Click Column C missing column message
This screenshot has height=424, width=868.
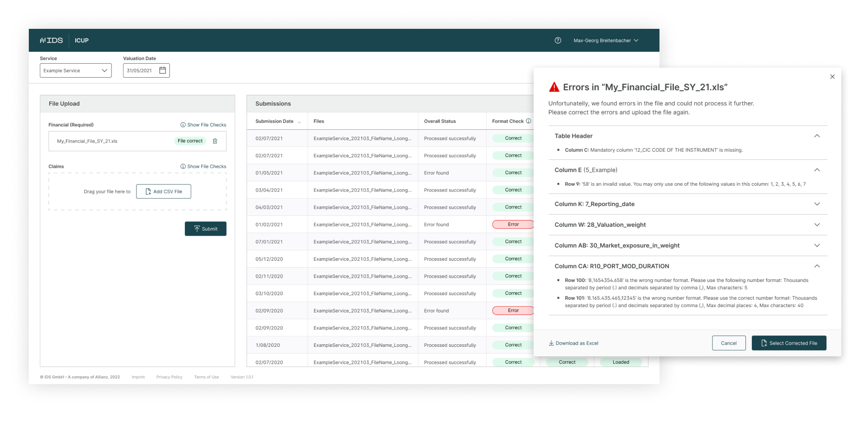point(654,150)
